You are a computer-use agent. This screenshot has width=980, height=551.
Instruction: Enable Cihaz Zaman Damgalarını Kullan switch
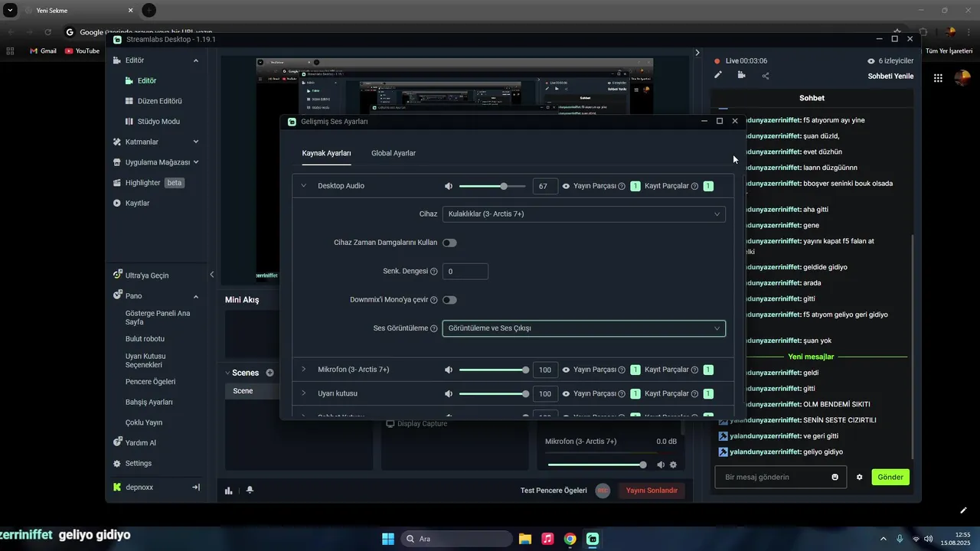tap(449, 243)
